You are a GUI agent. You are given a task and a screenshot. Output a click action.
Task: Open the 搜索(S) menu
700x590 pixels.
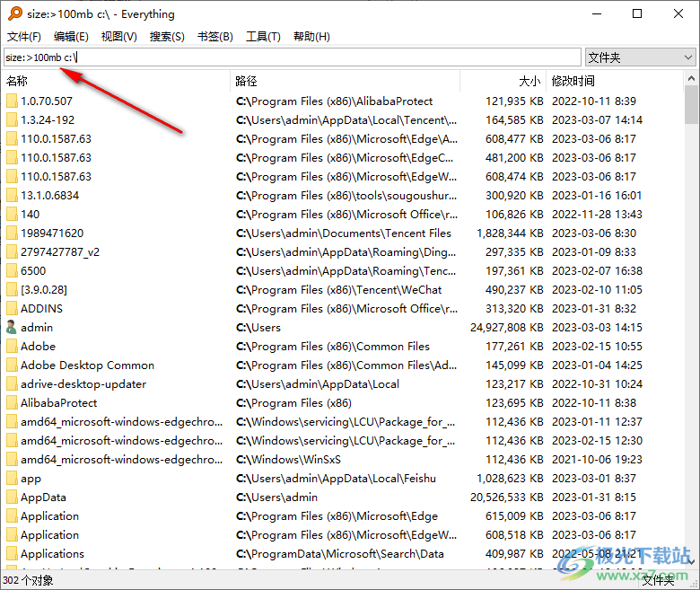coord(167,37)
